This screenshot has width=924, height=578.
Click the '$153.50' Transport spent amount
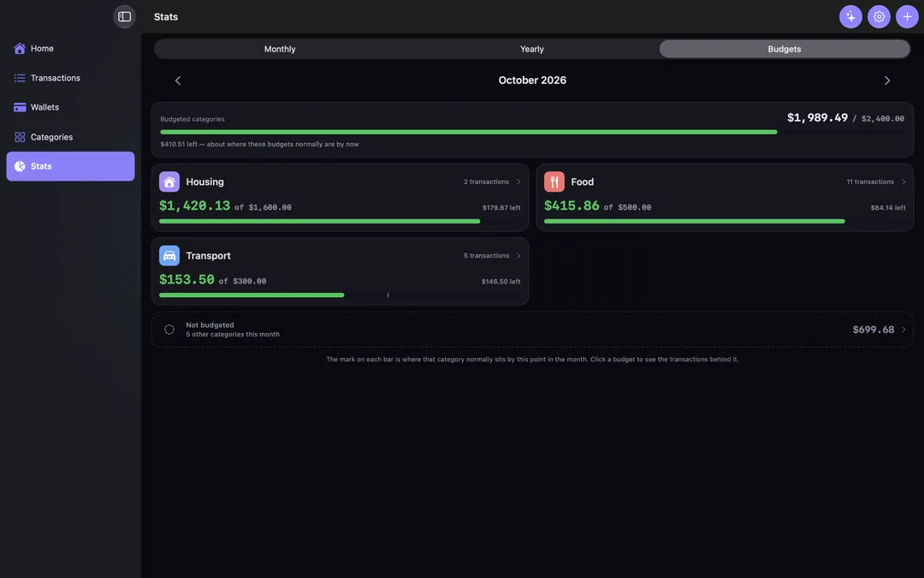[187, 279]
